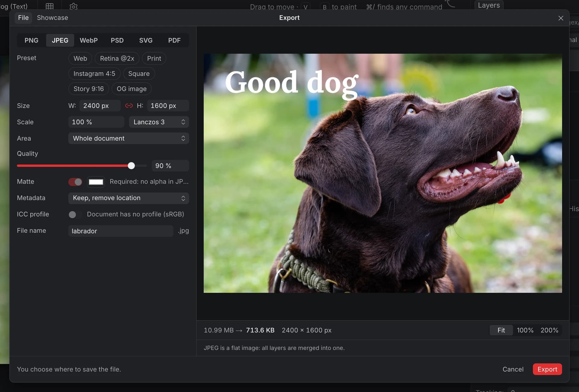
Task: Set preview zoom to Fit
Action: [501, 330]
